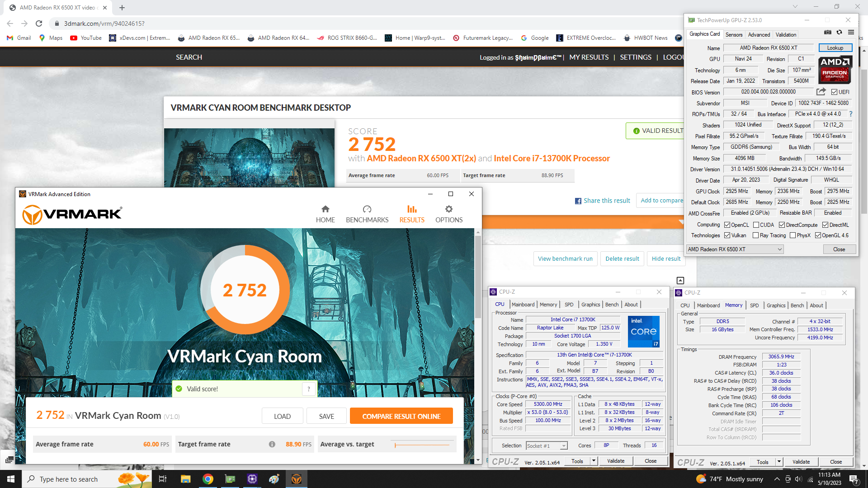
Task: Show hidden system tray icons
Action: pyautogui.click(x=777, y=479)
